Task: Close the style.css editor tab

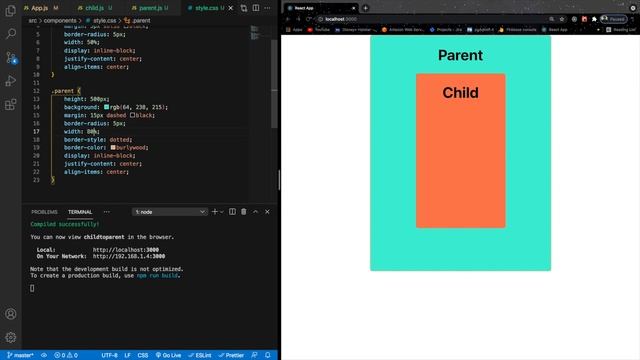Action: 231,8
